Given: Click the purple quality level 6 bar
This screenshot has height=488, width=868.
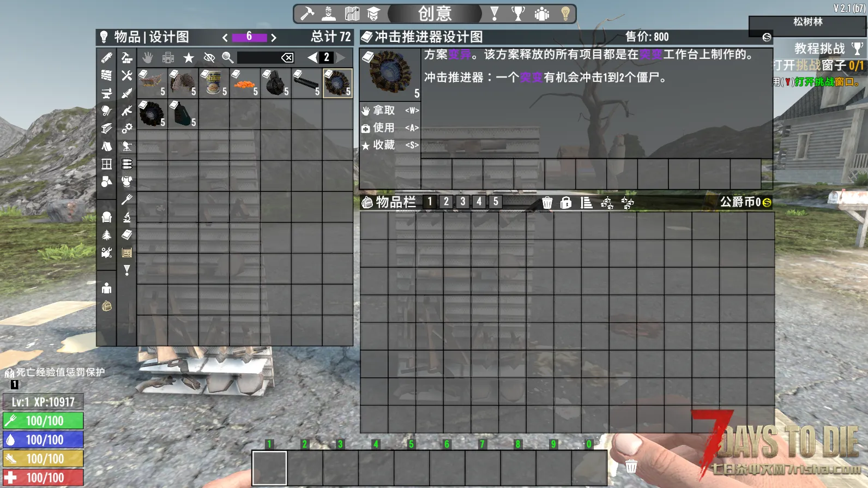Looking at the screenshot, I should coord(249,37).
